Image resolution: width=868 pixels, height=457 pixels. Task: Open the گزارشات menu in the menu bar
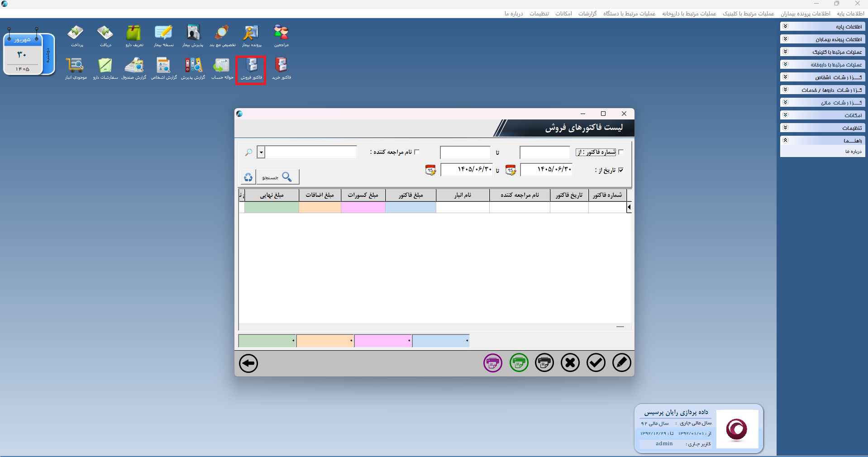tap(587, 14)
